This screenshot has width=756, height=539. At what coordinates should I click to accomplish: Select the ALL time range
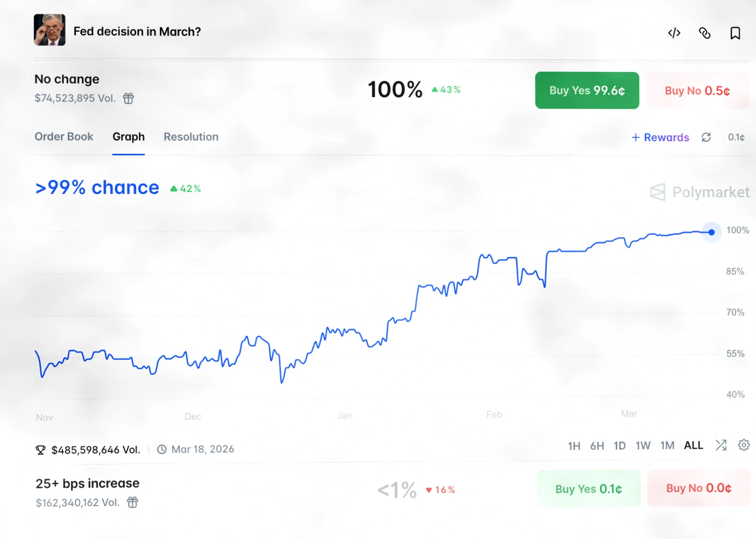pyautogui.click(x=693, y=445)
